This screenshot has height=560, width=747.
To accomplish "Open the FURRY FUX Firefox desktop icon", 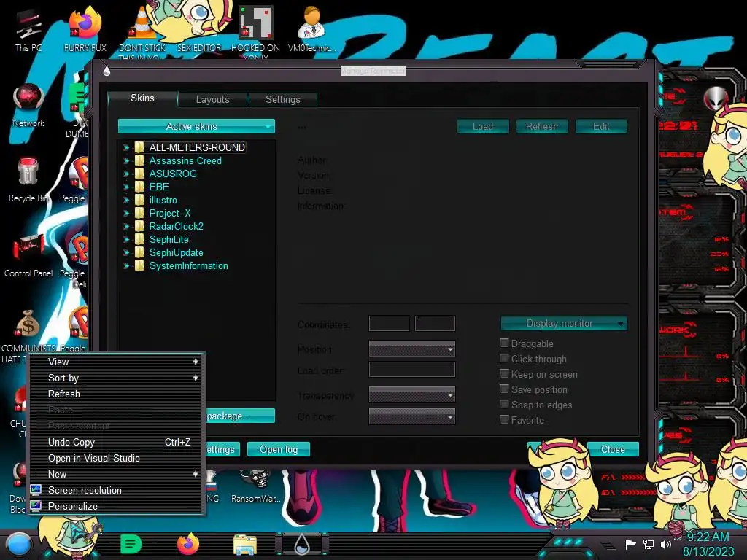I will click(85, 29).
